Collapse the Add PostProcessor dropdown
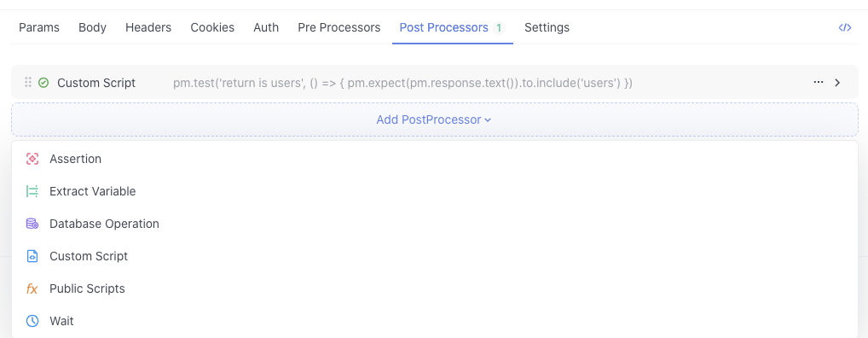868x338 pixels. (x=434, y=119)
